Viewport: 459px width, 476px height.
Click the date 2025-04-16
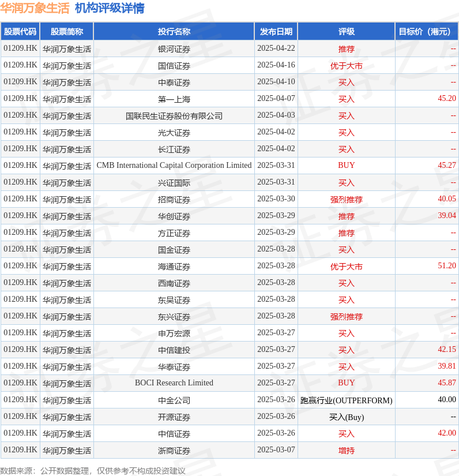coord(276,65)
